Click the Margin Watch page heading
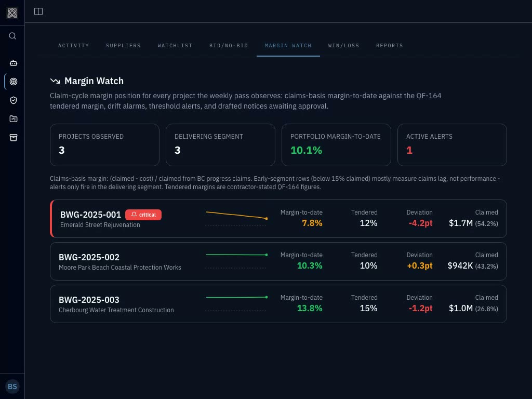The width and height of the screenshot is (532, 399). [x=94, y=81]
